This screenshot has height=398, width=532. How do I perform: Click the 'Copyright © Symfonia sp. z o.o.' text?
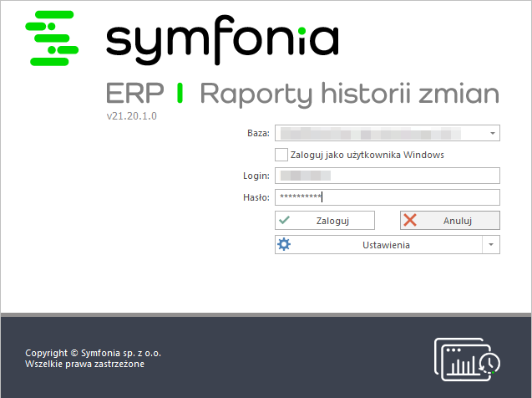click(93, 353)
